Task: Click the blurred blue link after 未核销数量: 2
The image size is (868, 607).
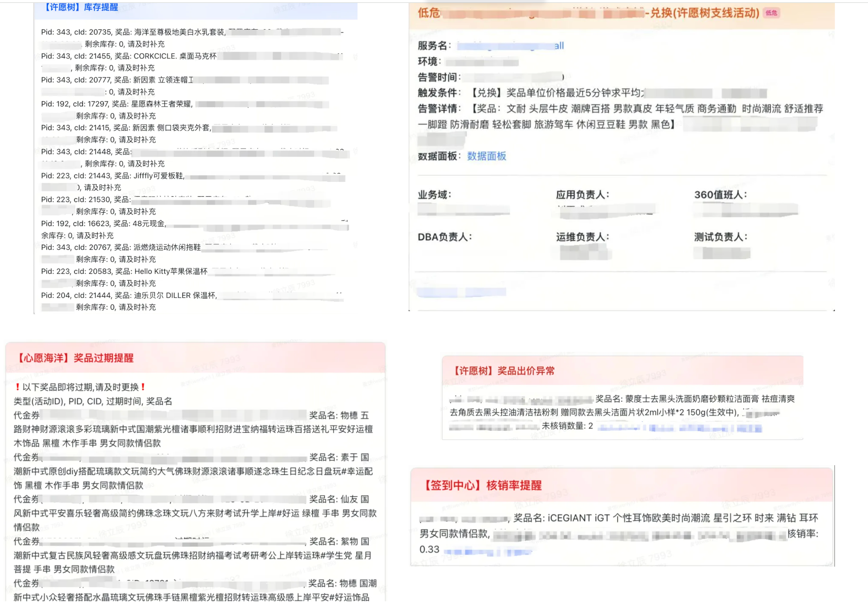Action: (679, 428)
